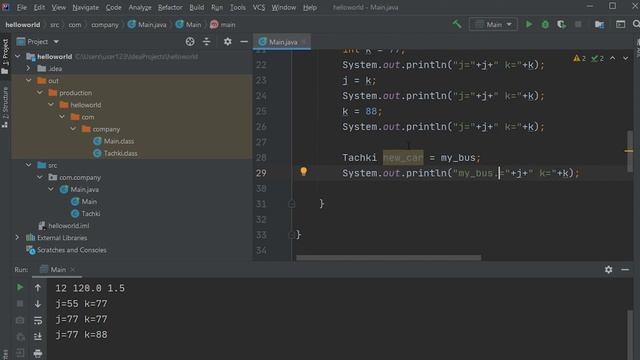Viewport: 640px width, 360px height.
Task: Start debugging with the bug icon
Action: pyautogui.click(x=545, y=24)
